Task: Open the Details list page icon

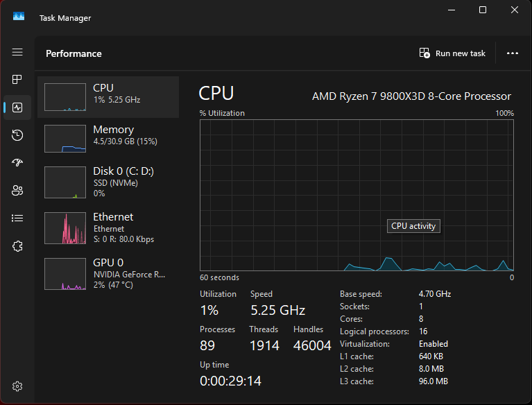Action: pyautogui.click(x=17, y=218)
